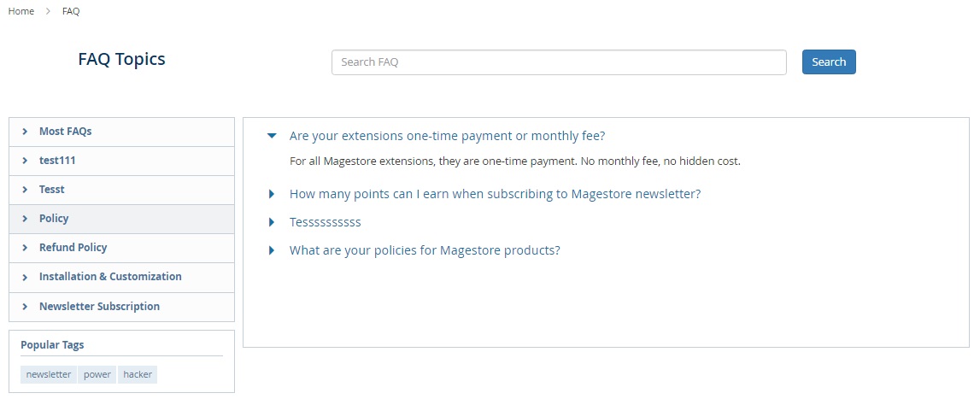Click chevron beside Newsletter Subscription
The width and height of the screenshot is (980, 399).
click(26, 307)
